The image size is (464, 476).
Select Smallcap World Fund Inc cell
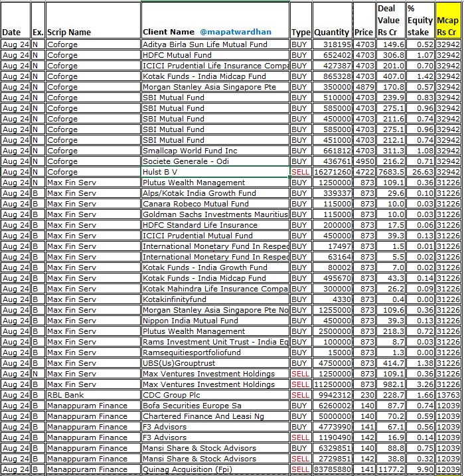coord(215,151)
